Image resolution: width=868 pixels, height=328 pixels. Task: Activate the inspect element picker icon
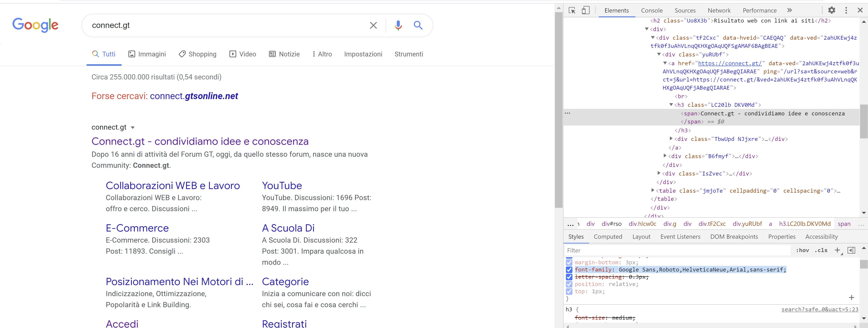[x=572, y=10]
